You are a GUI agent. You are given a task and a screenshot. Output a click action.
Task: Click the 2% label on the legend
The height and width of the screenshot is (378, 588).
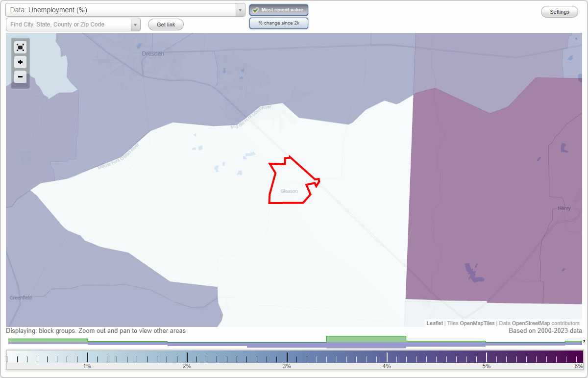(187, 366)
